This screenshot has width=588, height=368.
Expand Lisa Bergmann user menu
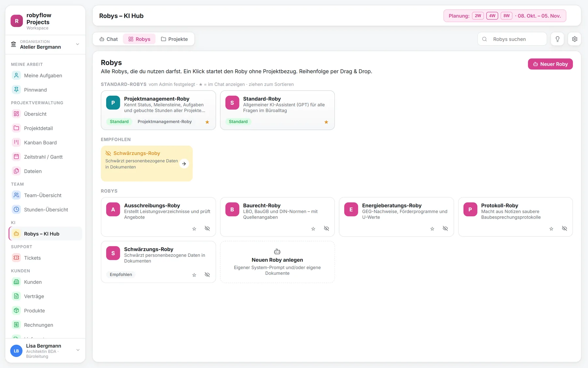tap(78, 350)
